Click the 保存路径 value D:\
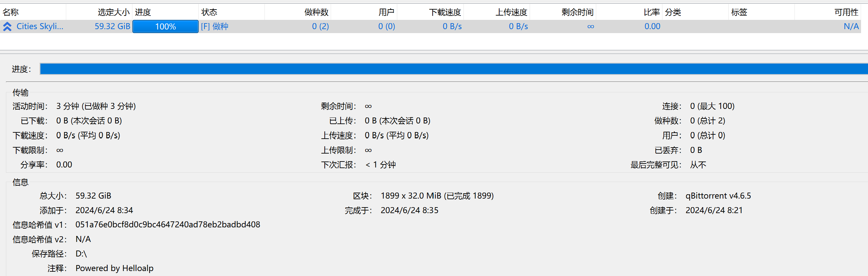Screen dimensions: 868x276 [81, 254]
